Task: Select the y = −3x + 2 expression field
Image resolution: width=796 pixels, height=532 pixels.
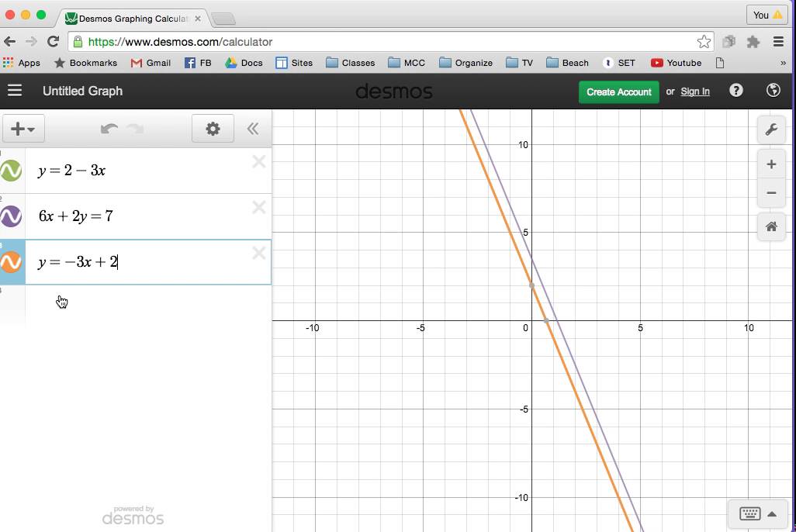Action: tap(148, 262)
